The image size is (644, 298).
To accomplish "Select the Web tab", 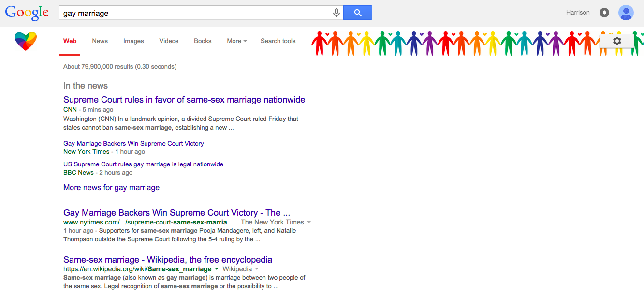I will click(x=70, y=41).
